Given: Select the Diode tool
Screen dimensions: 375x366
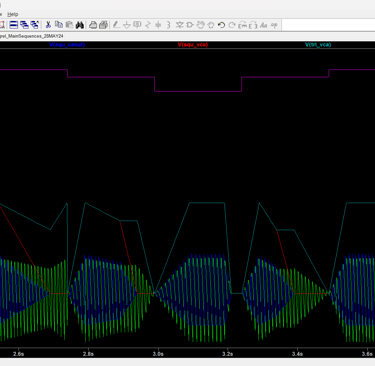Looking at the screenshot, I should 180,25.
